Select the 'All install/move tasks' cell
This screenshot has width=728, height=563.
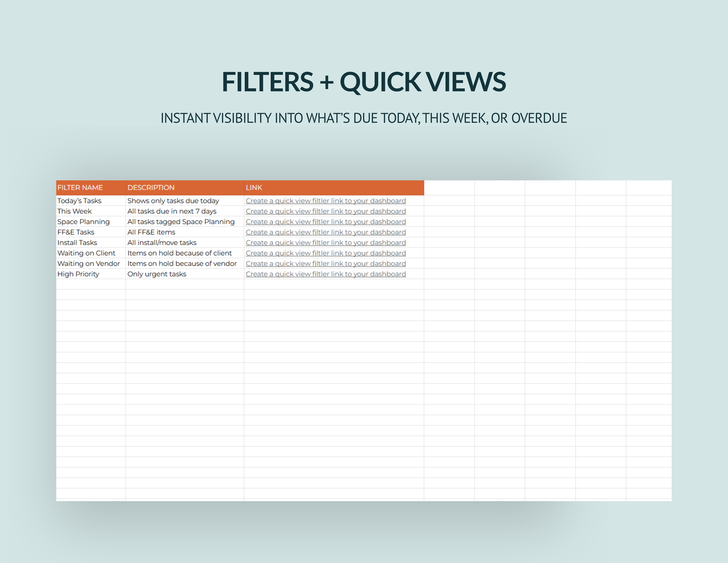[162, 242]
